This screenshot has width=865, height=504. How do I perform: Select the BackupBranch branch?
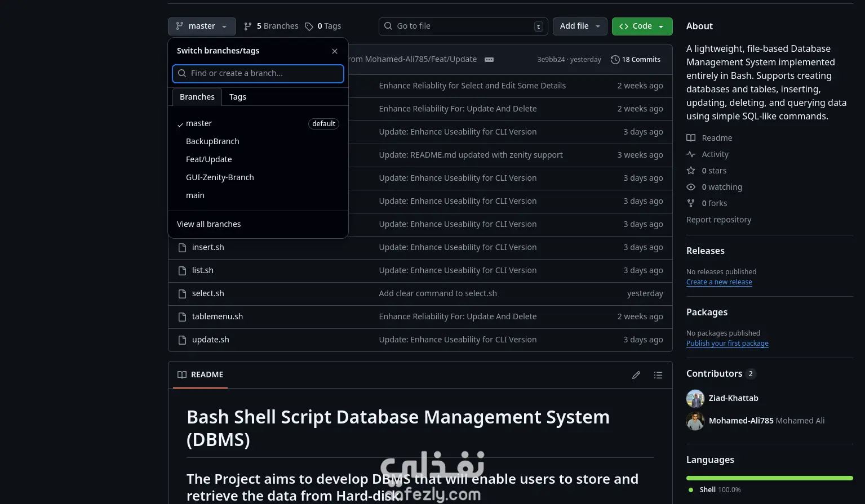pyautogui.click(x=258, y=141)
